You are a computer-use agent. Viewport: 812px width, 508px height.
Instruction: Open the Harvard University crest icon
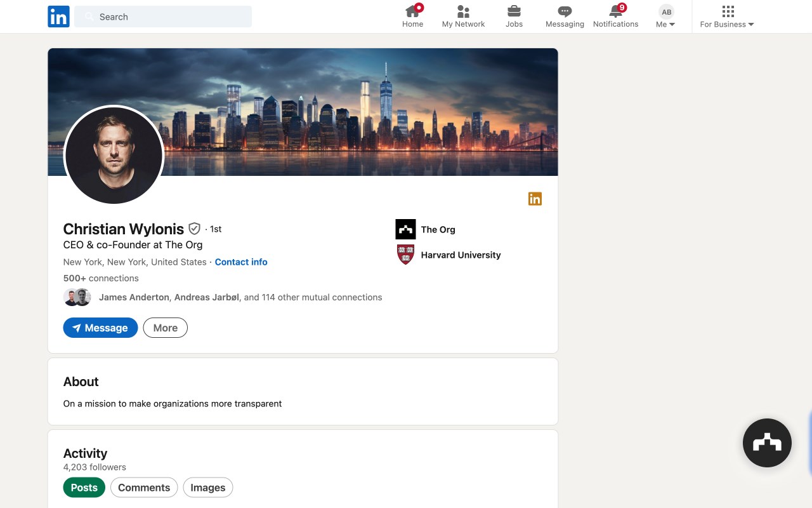coord(405,255)
